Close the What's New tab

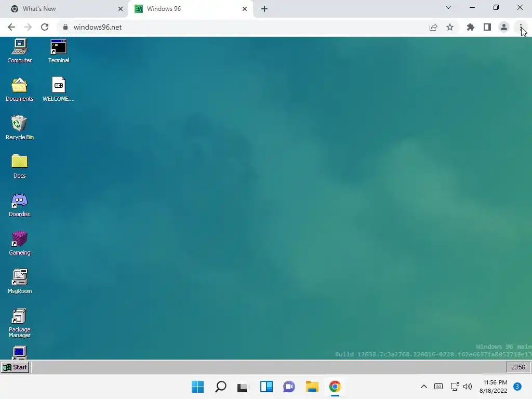point(120,9)
